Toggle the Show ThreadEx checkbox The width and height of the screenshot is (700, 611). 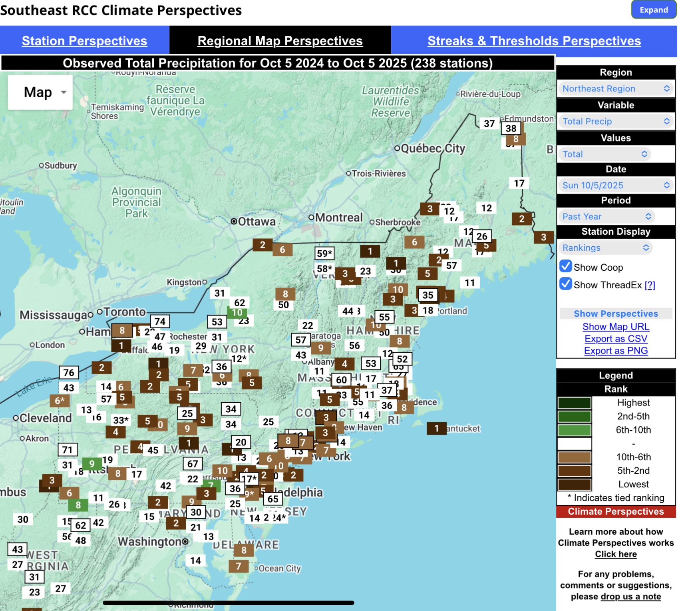click(x=565, y=284)
